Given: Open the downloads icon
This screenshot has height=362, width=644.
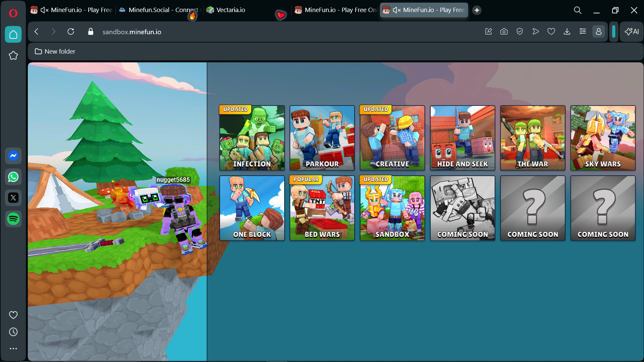Looking at the screenshot, I should click(x=567, y=32).
